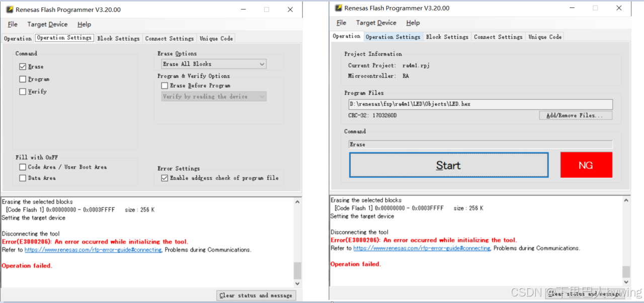Switch to Block Settings tab in left window
Screen dimensions: 644x303
click(118, 38)
